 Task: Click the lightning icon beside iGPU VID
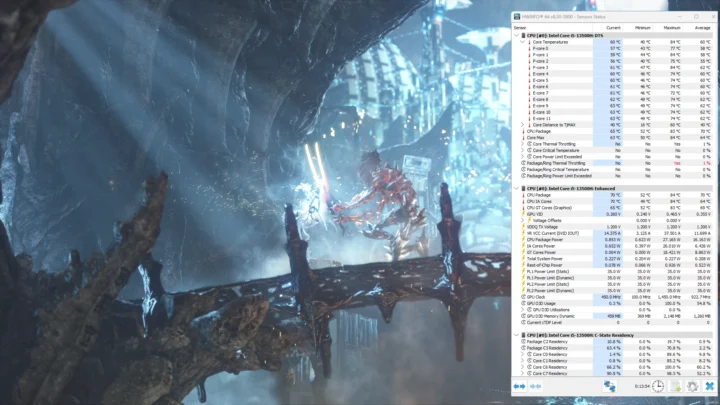coord(523,214)
